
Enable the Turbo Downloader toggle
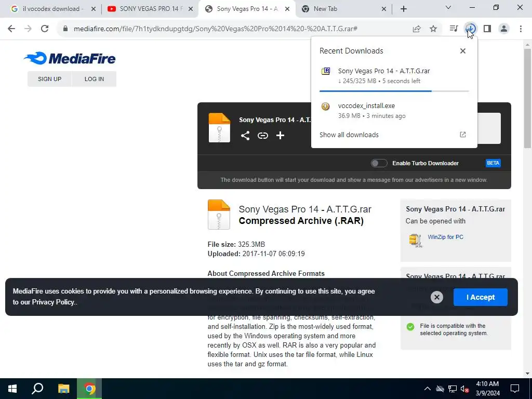click(379, 163)
